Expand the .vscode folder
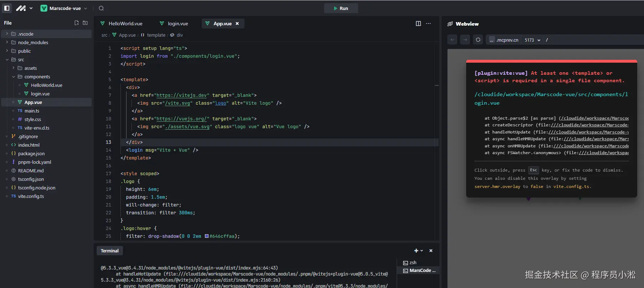The height and width of the screenshot is (288, 644). click(46, 34)
